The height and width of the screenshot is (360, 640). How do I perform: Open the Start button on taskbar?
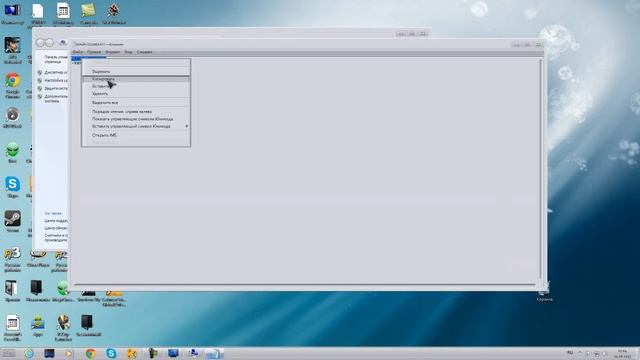(x=8, y=353)
